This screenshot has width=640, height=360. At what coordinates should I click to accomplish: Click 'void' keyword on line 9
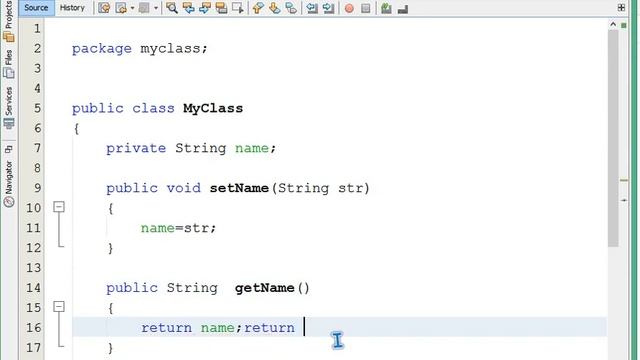point(184,188)
